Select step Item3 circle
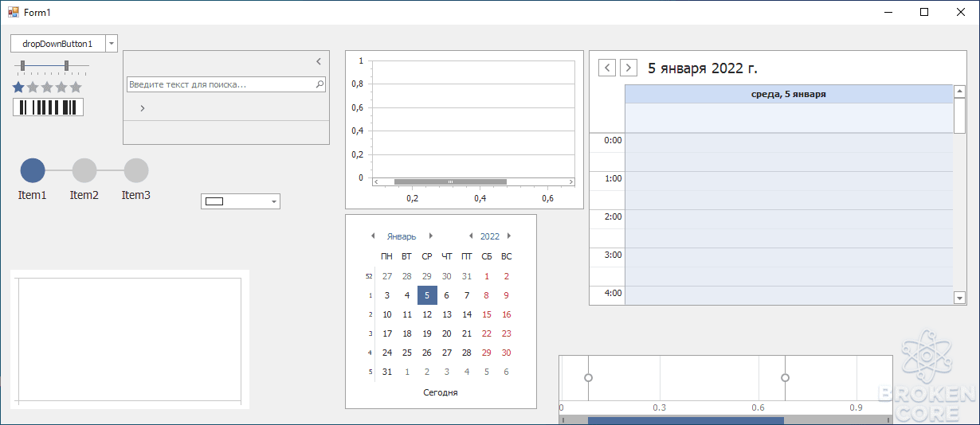The image size is (980, 425). [x=136, y=170]
